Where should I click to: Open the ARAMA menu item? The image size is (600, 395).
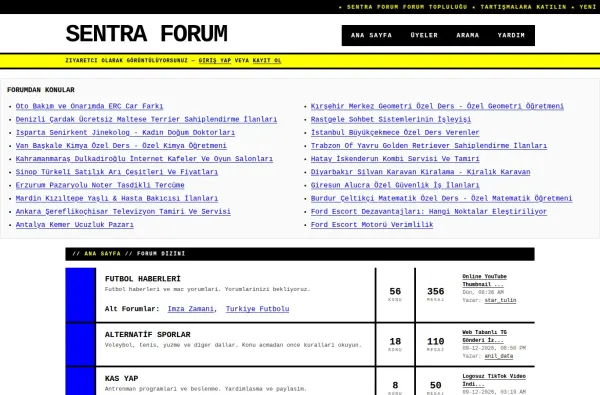point(468,35)
